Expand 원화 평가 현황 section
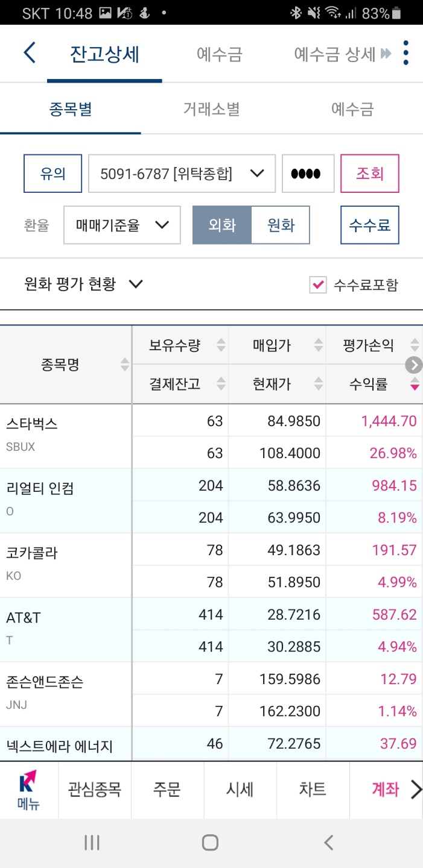Image resolution: width=423 pixels, height=868 pixels. [83, 284]
